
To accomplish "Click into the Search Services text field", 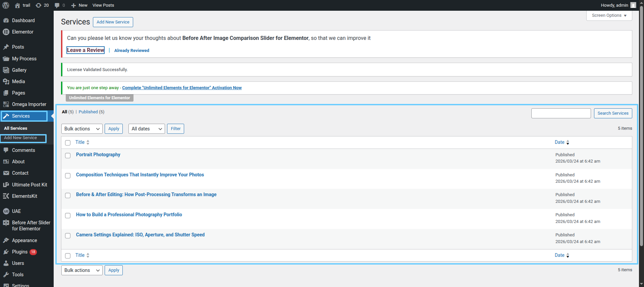I will pyautogui.click(x=561, y=113).
